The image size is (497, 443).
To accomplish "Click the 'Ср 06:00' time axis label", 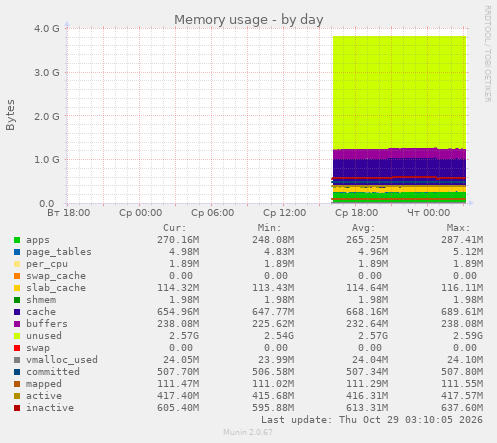I will tap(213, 213).
